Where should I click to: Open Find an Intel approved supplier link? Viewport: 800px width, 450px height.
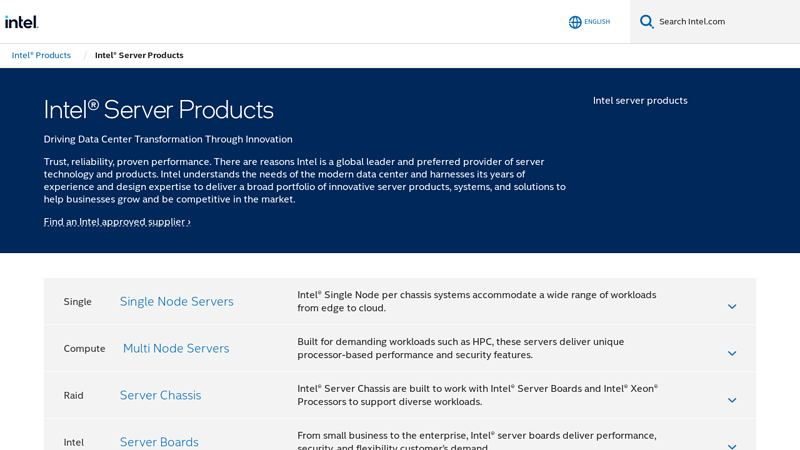(117, 222)
